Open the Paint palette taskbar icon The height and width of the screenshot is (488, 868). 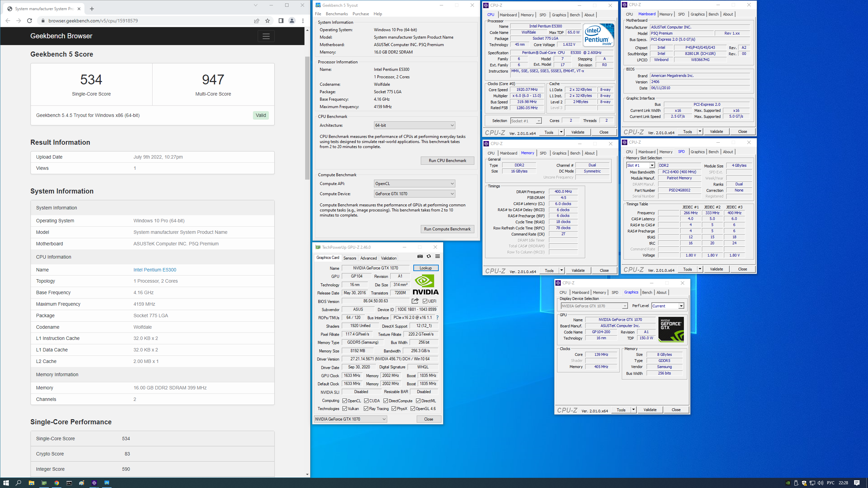(82, 483)
